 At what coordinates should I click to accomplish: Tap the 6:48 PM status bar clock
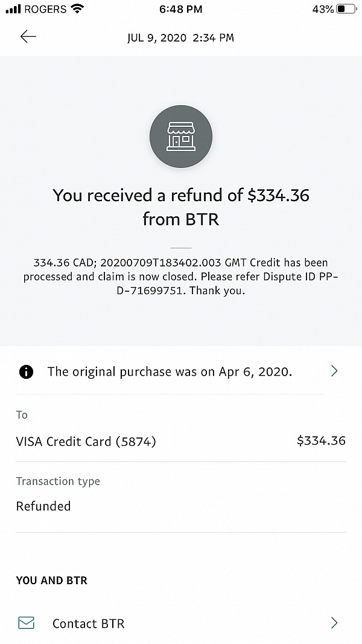click(181, 9)
